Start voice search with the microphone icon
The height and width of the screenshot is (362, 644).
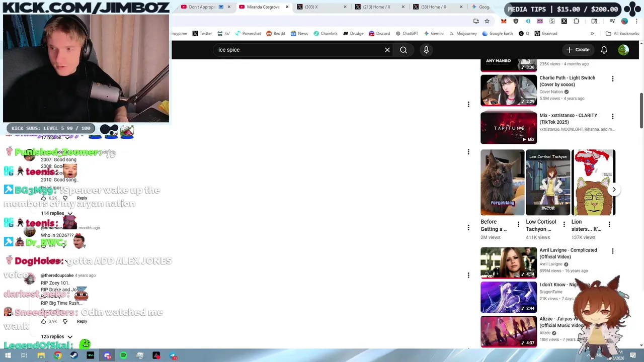click(x=426, y=50)
